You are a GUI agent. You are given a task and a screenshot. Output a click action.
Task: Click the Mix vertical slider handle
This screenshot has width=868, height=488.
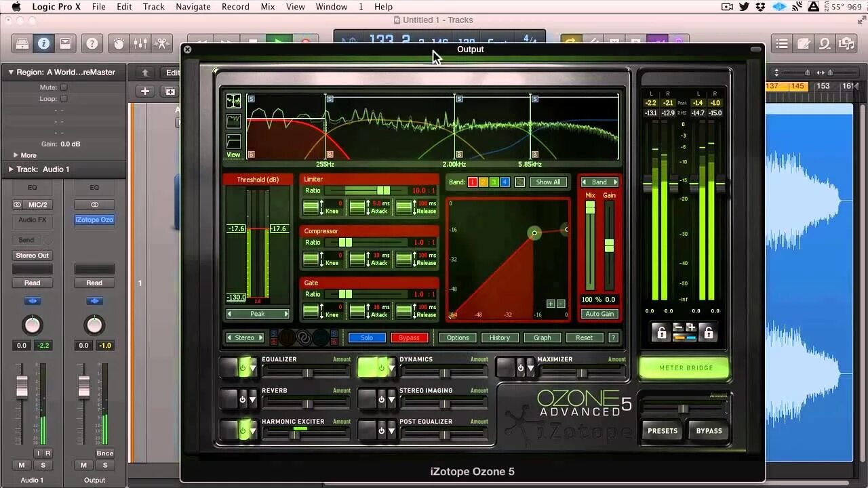590,207
